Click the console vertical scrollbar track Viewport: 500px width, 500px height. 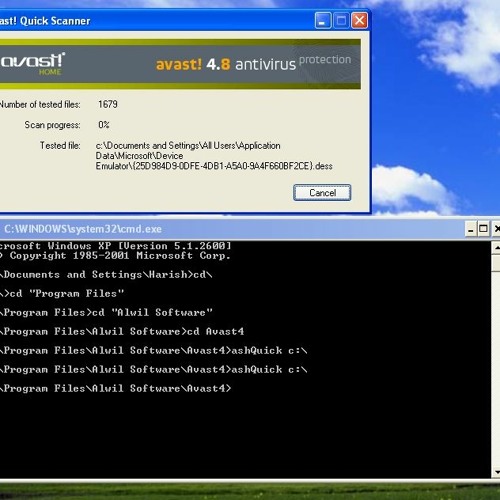[x=496, y=368]
